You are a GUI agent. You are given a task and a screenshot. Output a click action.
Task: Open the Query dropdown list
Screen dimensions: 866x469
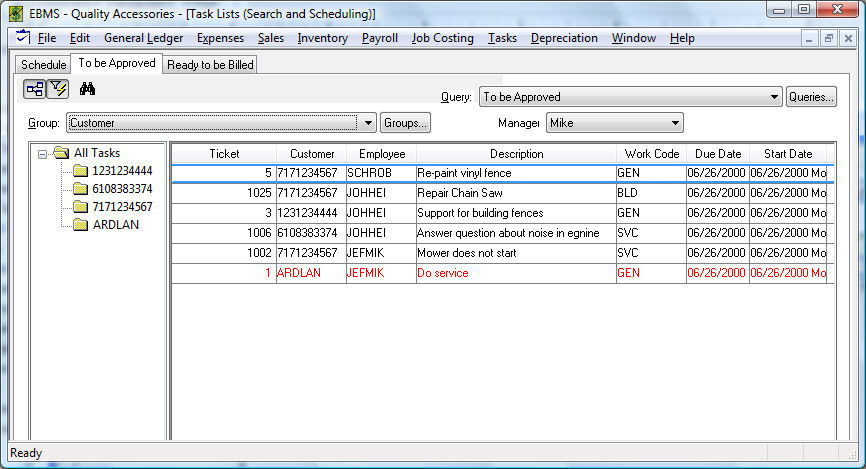pyautogui.click(x=773, y=97)
